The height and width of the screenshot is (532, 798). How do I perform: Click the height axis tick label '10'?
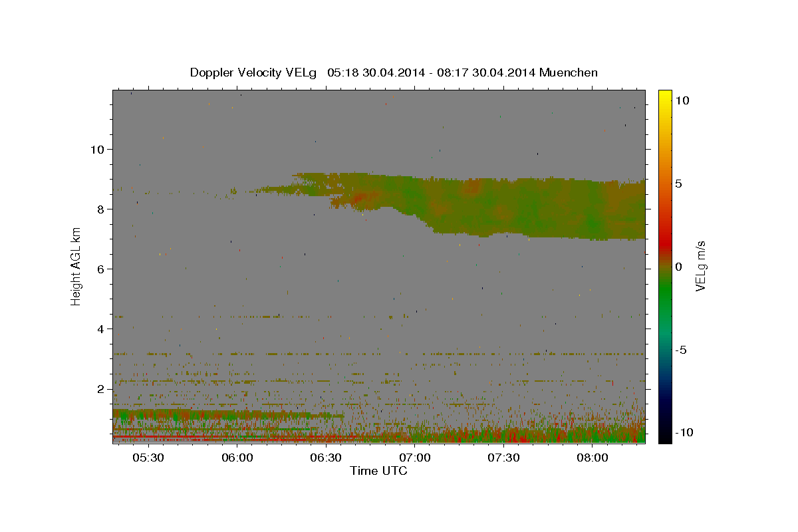(x=97, y=149)
